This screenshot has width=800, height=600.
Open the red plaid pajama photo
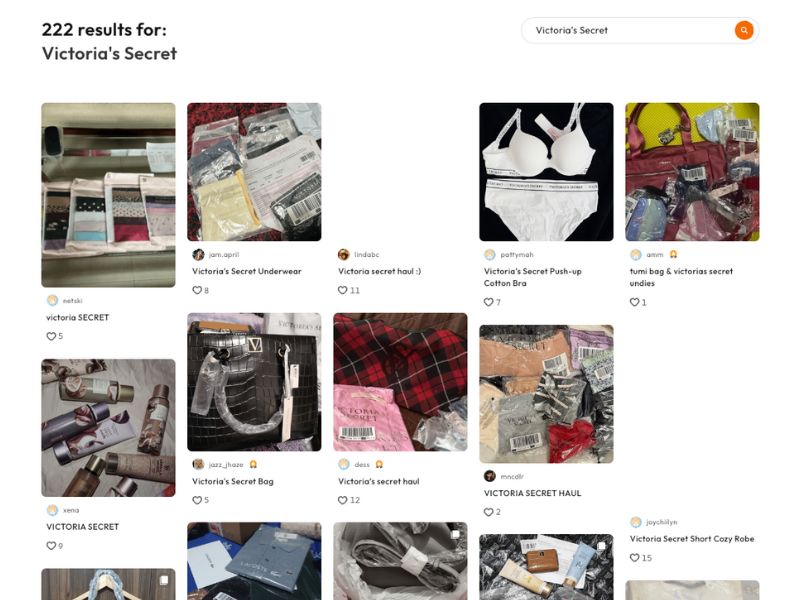(400, 382)
